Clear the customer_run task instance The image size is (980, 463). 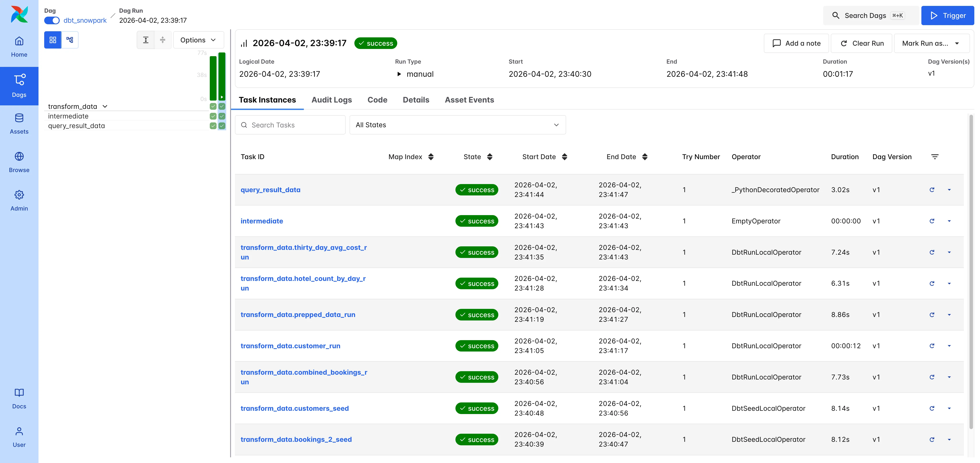pyautogui.click(x=932, y=346)
